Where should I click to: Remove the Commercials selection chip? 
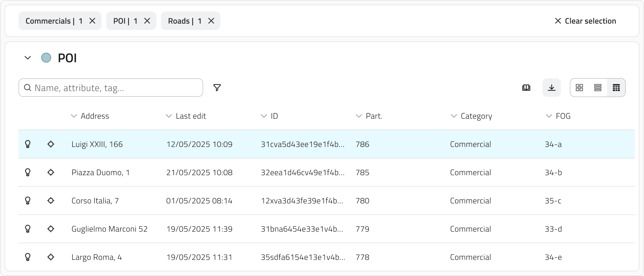pyautogui.click(x=92, y=21)
